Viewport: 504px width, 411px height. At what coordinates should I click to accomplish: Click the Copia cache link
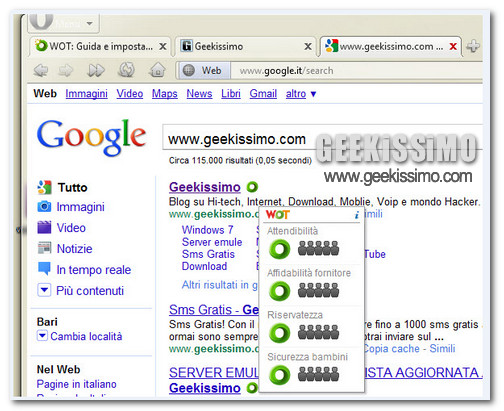(x=391, y=348)
